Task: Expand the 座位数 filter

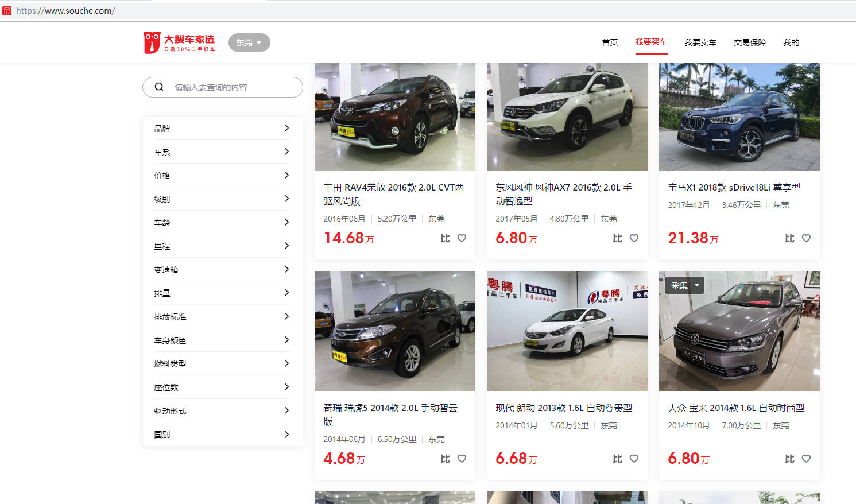Action: 223,387
